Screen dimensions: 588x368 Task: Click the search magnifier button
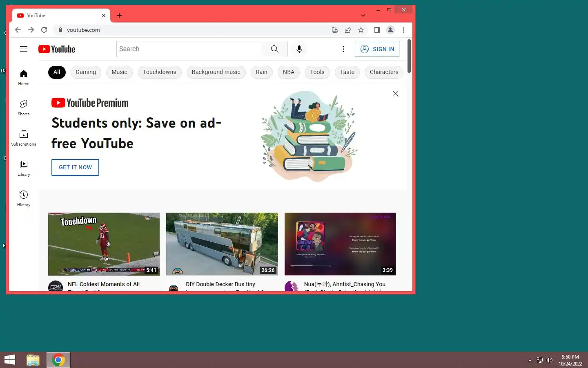275,49
